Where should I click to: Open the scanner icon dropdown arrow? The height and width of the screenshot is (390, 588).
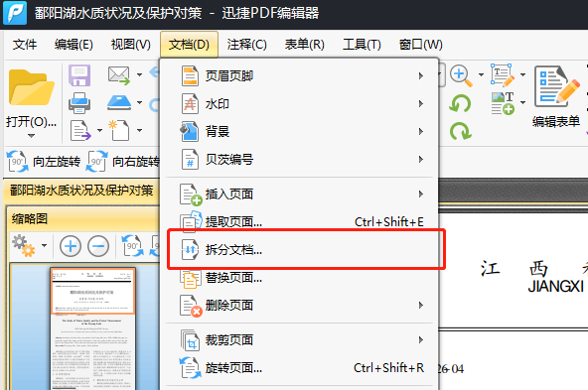tap(139, 102)
